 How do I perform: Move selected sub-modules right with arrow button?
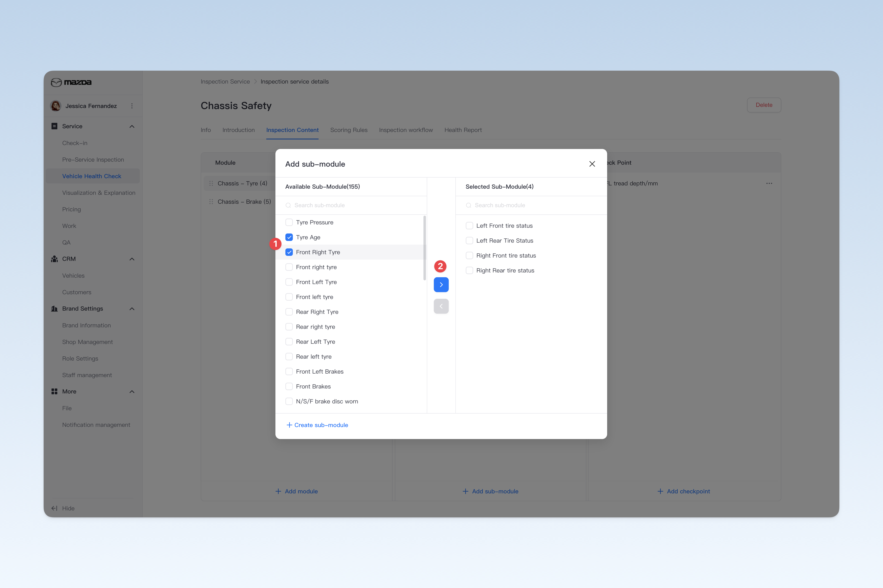pyautogui.click(x=441, y=285)
